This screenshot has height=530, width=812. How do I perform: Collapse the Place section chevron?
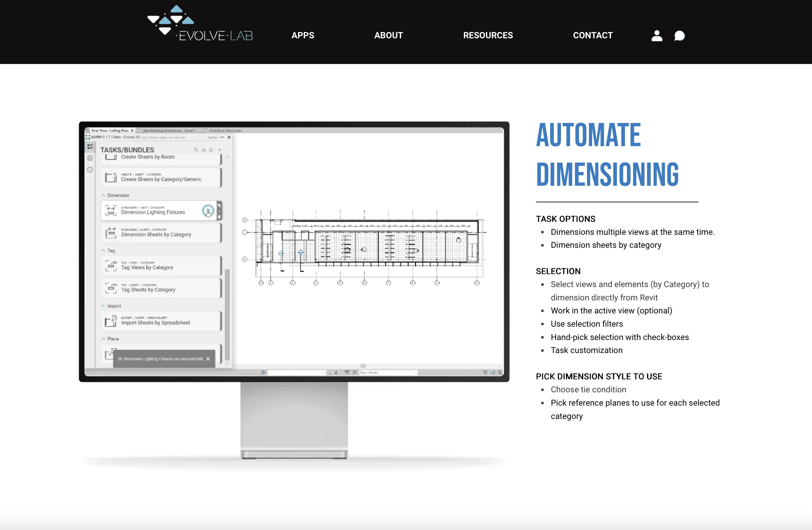pos(103,339)
